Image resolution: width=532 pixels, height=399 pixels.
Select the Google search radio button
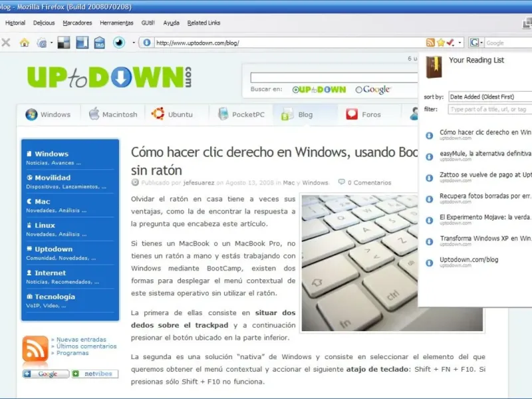click(358, 90)
